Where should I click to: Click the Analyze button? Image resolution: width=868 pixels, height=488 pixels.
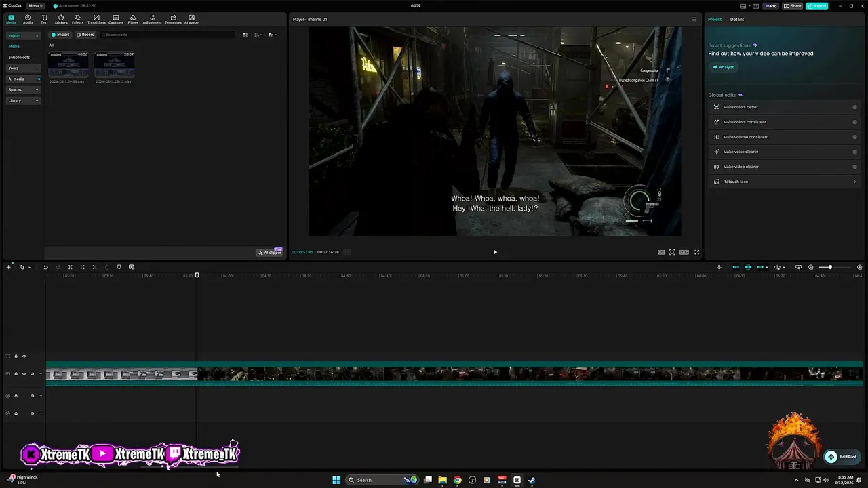click(x=724, y=67)
